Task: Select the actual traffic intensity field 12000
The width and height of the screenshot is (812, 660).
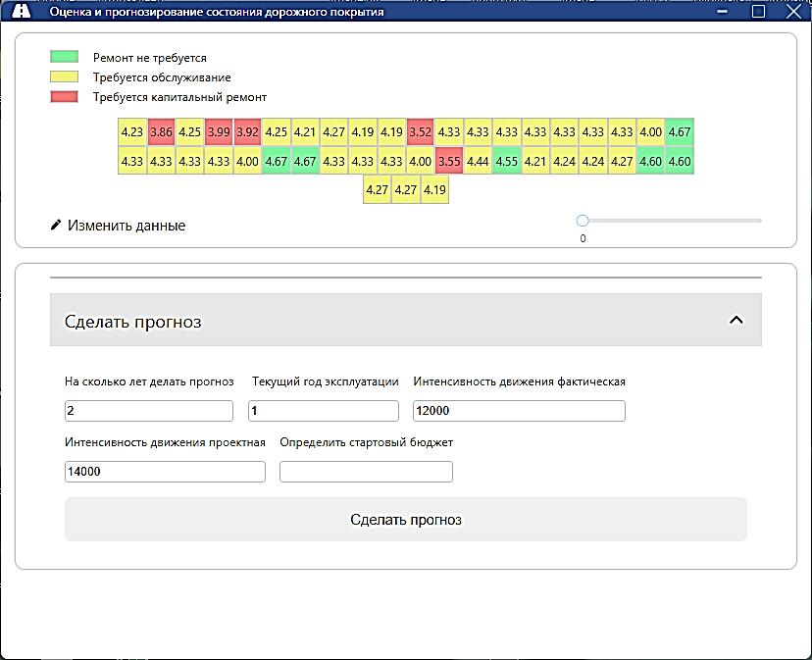Action: pyautogui.click(x=519, y=411)
